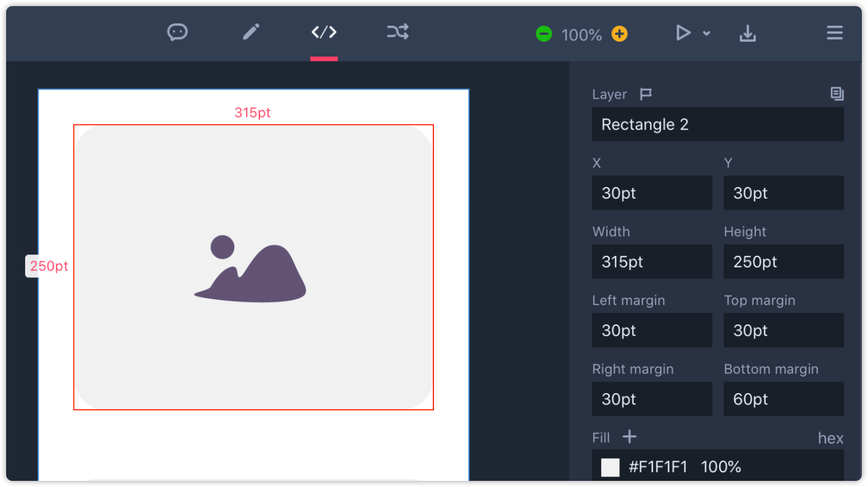Click the 315pt width measurement label

pos(253,113)
